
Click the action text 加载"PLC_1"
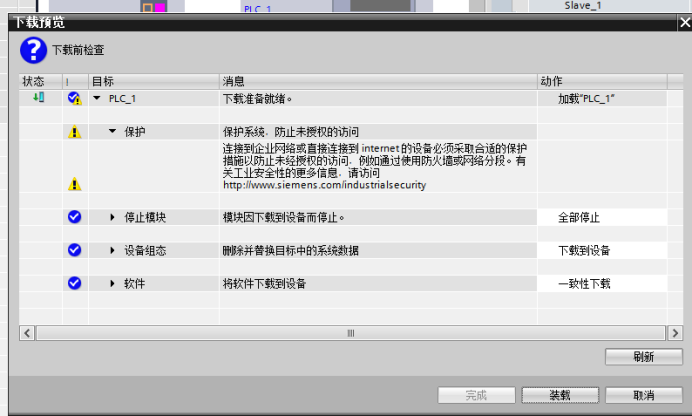pyautogui.click(x=586, y=99)
